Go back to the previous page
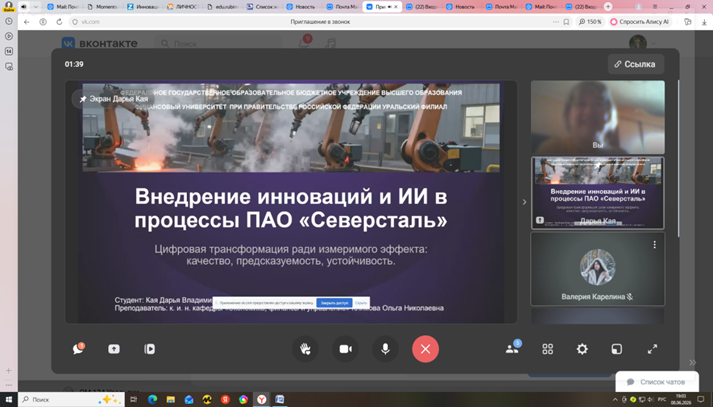The image size is (713, 407). pos(27,22)
